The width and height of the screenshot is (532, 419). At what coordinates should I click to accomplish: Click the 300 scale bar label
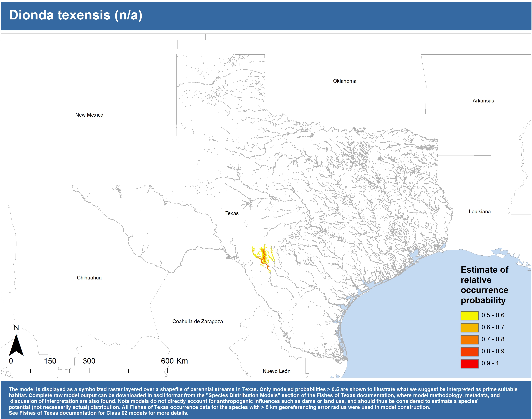pyautogui.click(x=89, y=361)
